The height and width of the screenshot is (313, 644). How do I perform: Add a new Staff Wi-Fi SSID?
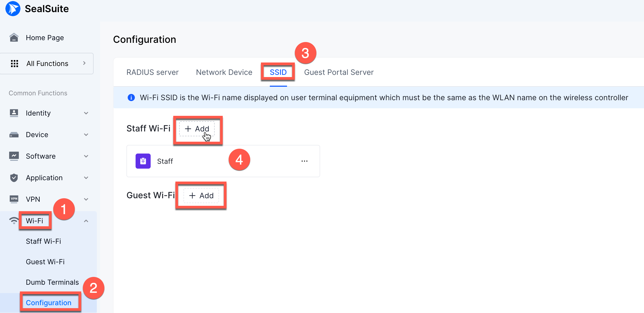click(x=197, y=129)
